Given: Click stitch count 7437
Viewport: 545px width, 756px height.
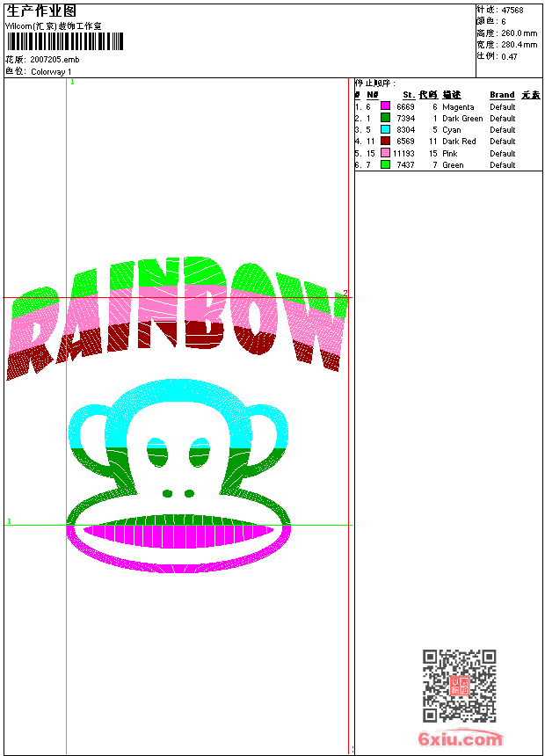Looking at the screenshot, I should pos(405,165).
